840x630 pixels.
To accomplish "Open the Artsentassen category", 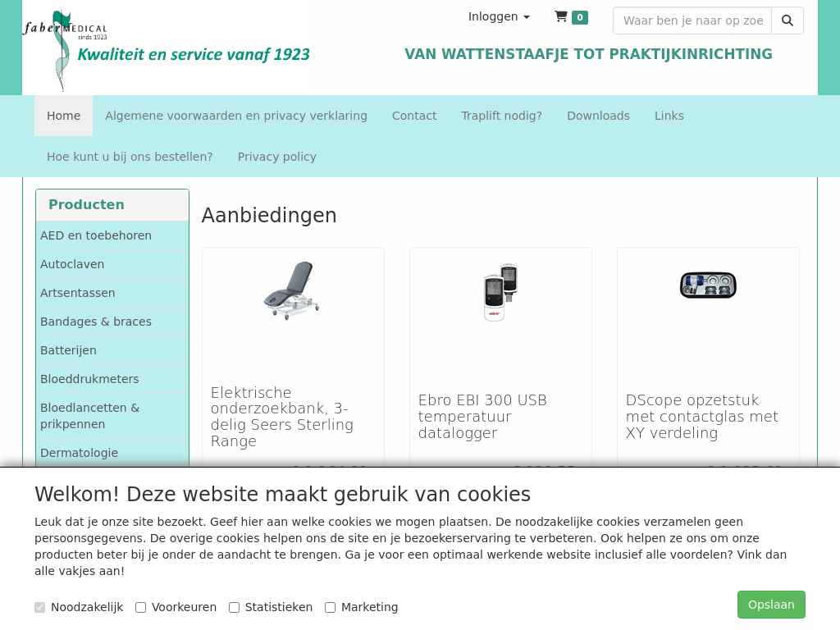I will click(112, 293).
